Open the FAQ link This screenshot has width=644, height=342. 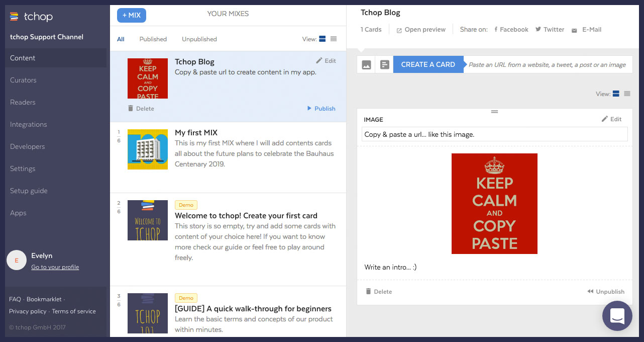click(15, 299)
